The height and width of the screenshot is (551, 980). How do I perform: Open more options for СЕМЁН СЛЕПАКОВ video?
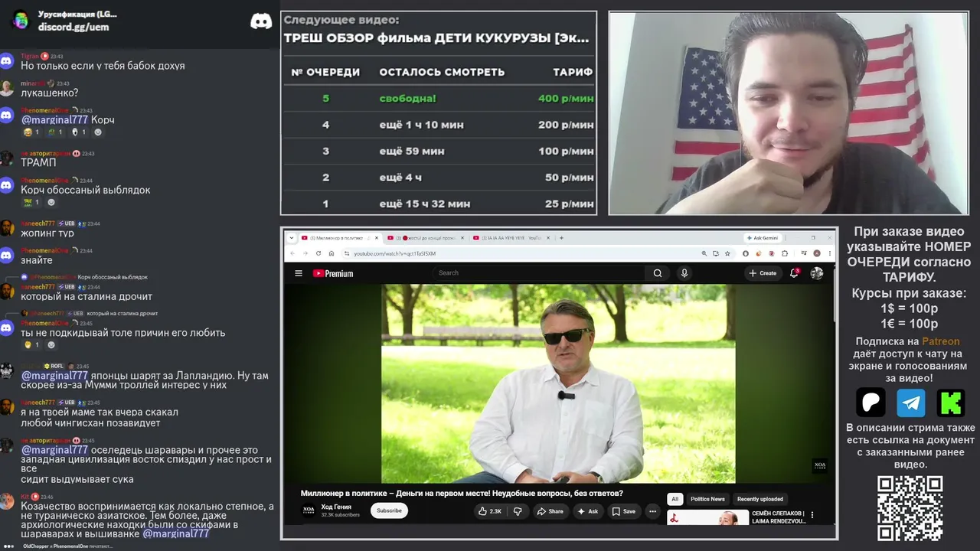point(812,516)
